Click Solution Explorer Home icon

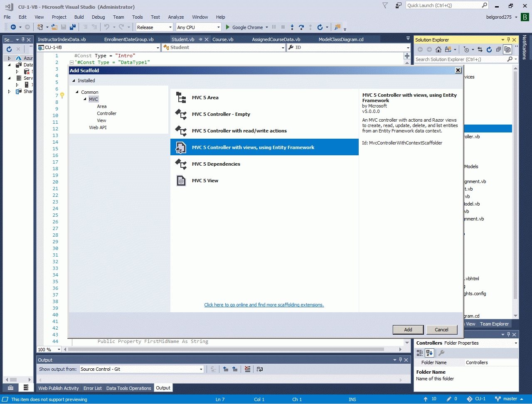[x=438, y=50]
